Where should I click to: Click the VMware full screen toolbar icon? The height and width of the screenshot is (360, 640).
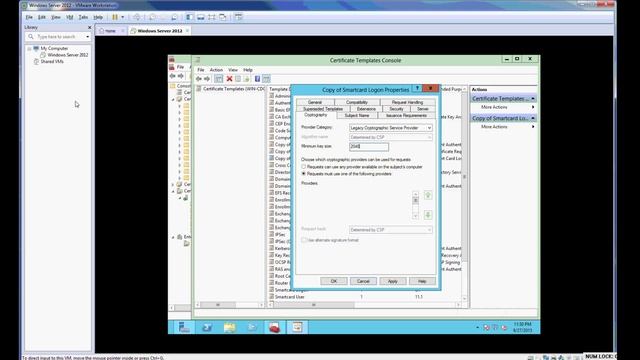[211, 17]
